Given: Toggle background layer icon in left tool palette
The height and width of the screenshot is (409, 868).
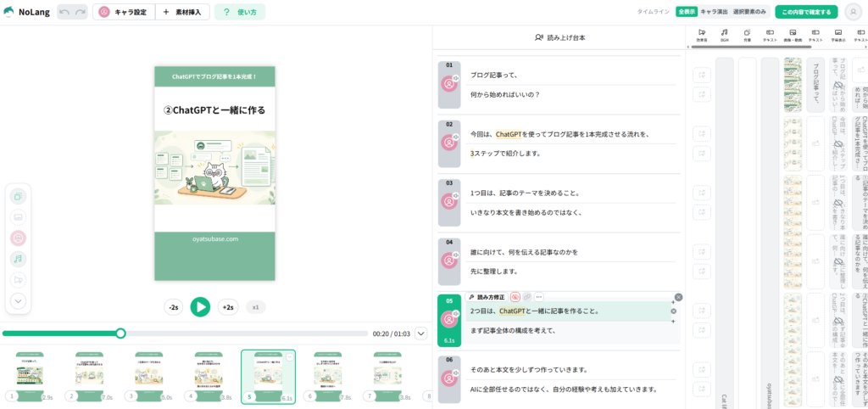Looking at the screenshot, I should click(19, 196).
